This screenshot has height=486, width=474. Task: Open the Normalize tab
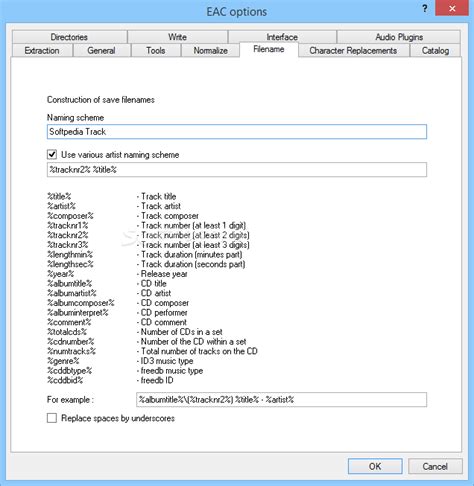(x=211, y=51)
